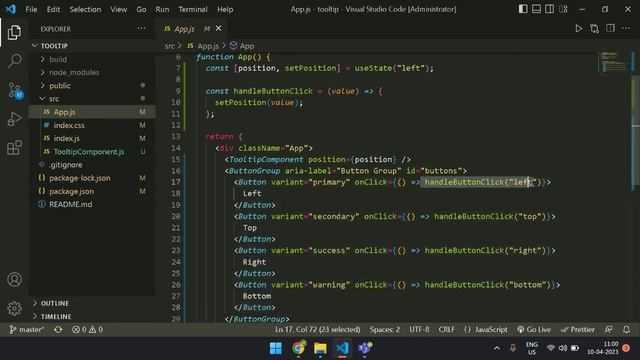Image resolution: width=640 pixels, height=360 pixels.
Task: Toggle Panel layout icon
Action: [536, 9]
